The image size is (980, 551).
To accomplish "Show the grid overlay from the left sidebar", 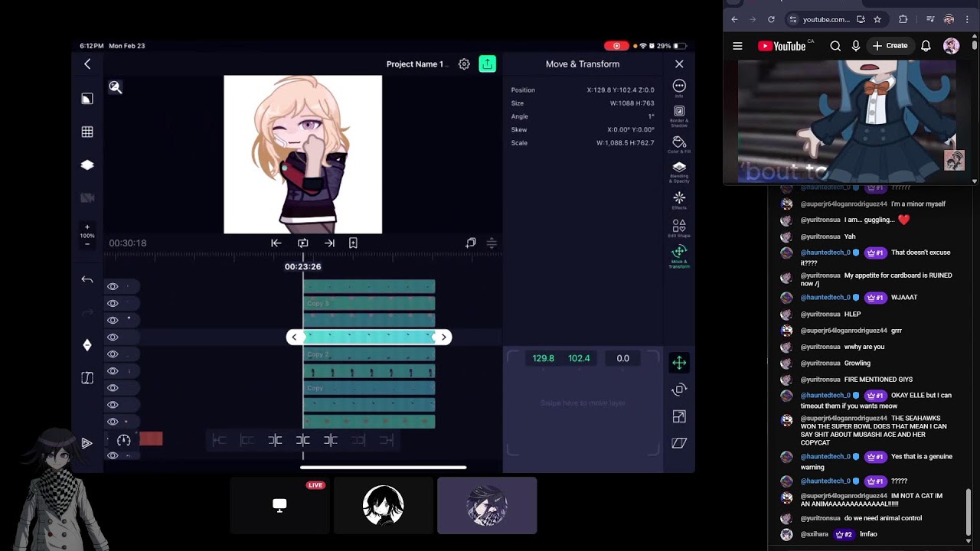I will (x=87, y=132).
